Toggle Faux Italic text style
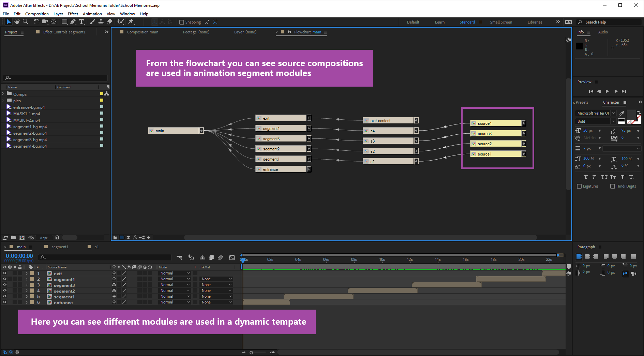The width and height of the screenshot is (644, 356). click(594, 177)
